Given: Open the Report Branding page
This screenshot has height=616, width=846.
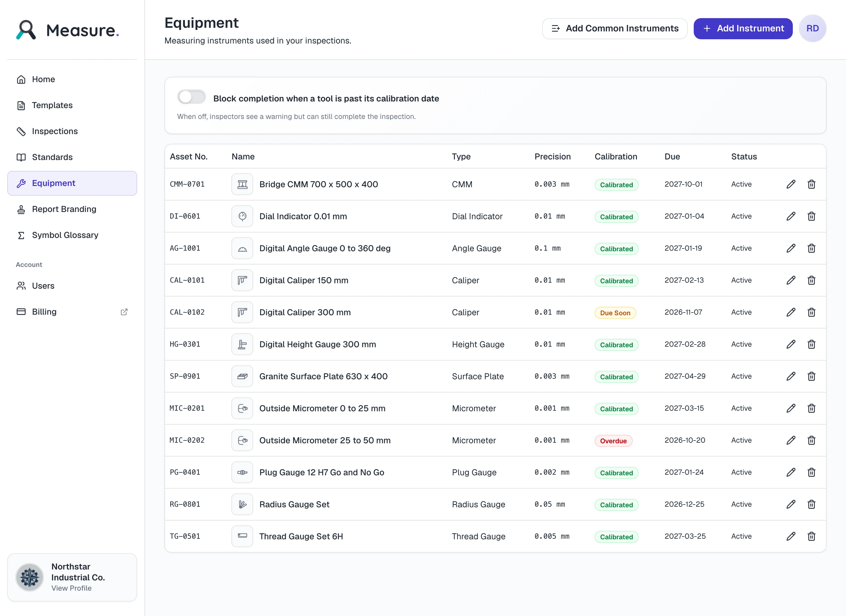Looking at the screenshot, I should (72, 209).
